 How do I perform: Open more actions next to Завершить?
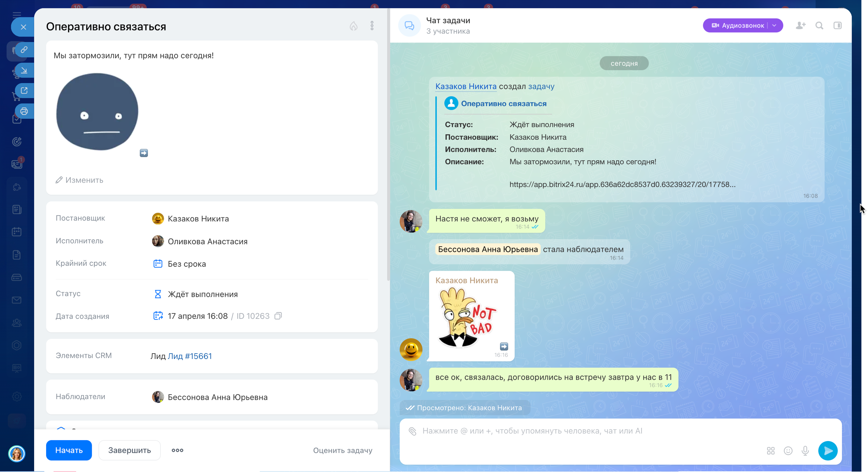(x=177, y=450)
